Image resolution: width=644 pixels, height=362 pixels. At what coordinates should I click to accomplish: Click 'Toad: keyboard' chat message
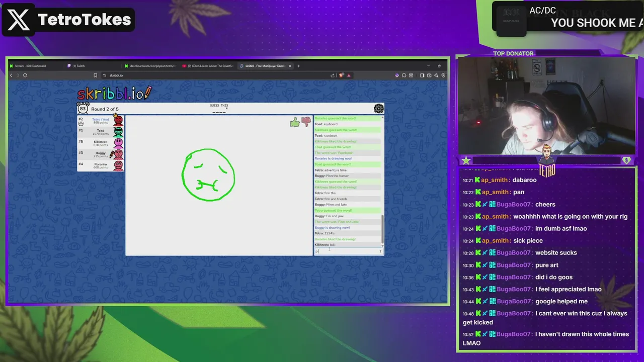tap(326, 124)
